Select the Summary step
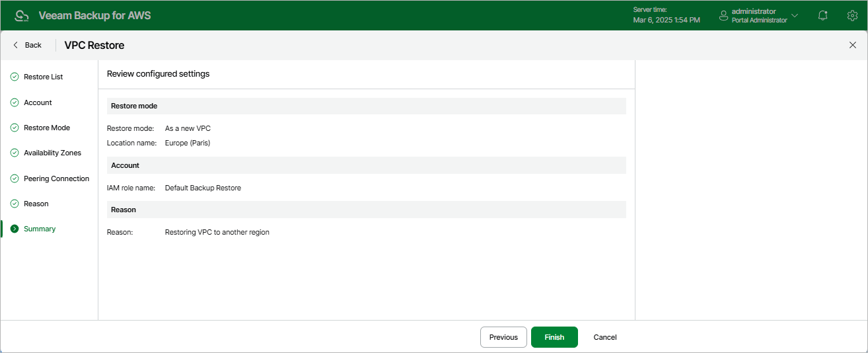 (x=40, y=229)
